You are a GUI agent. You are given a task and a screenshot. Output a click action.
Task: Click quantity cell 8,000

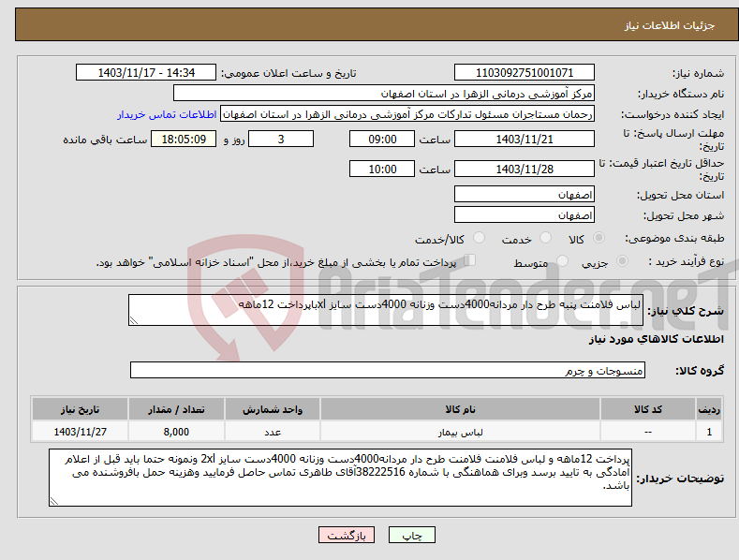(x=176, y=432)
